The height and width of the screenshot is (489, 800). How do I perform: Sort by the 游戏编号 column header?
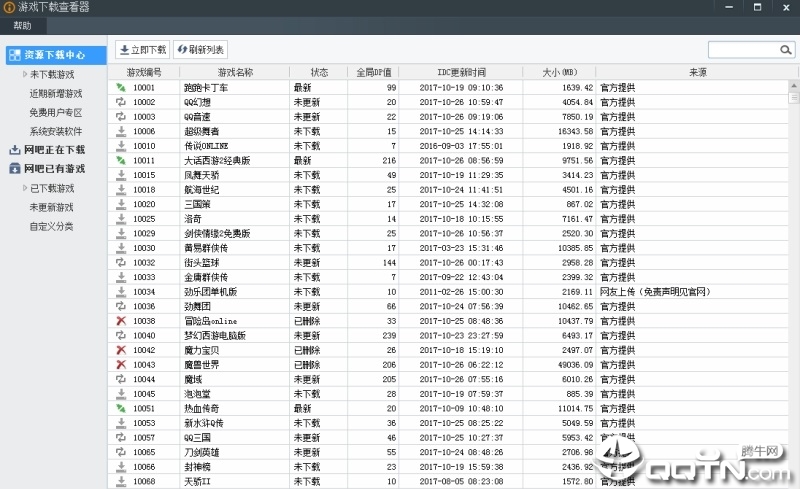click(x=144, y=72)
